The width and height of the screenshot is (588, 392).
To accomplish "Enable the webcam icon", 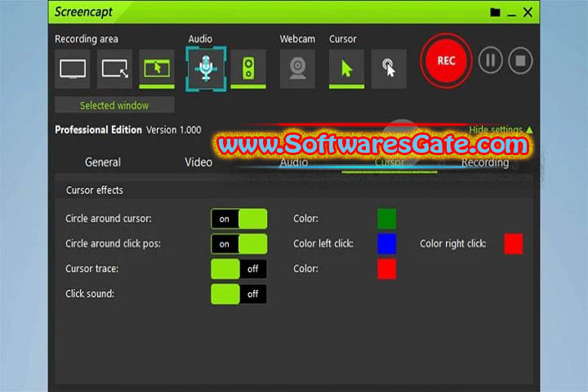I will 297,69.
